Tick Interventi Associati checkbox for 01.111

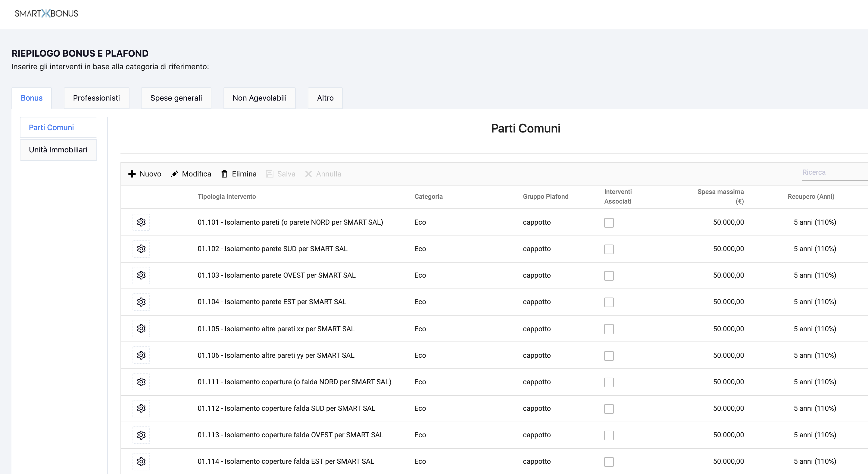click(x=609, y=382)
